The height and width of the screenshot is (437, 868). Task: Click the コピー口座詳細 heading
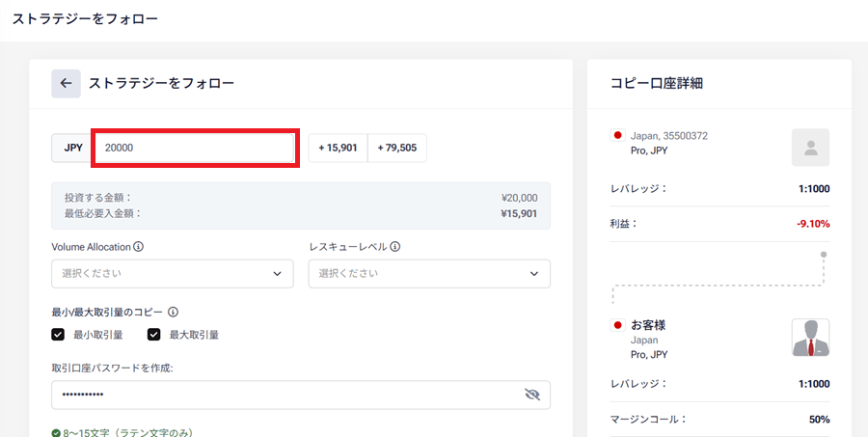(x=657, y=84)
